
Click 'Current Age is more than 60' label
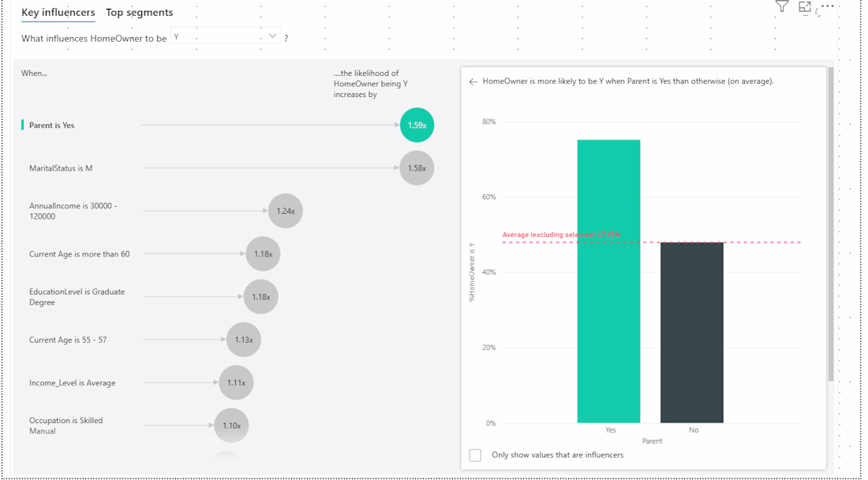click(80, 254)
